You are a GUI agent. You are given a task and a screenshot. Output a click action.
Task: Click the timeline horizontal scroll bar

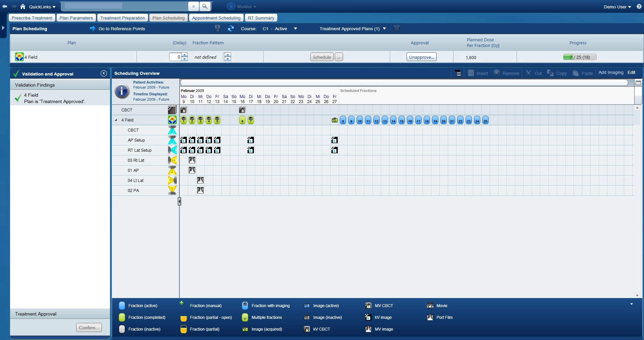(x=404, y=83)
